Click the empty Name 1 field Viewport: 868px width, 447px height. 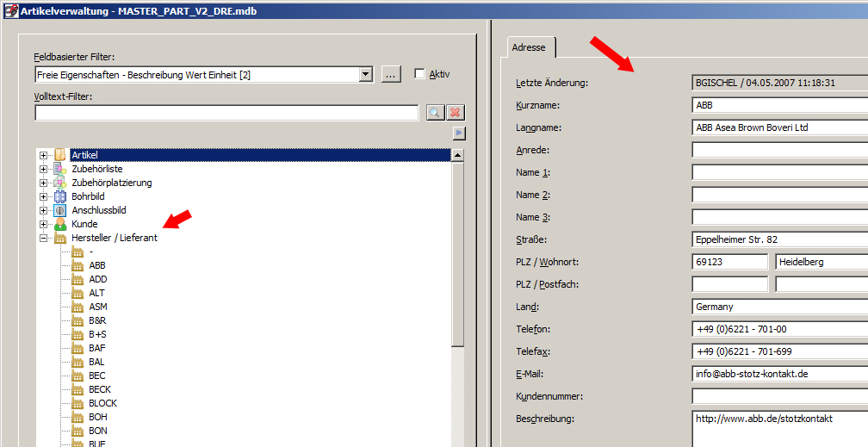point(779,172)
